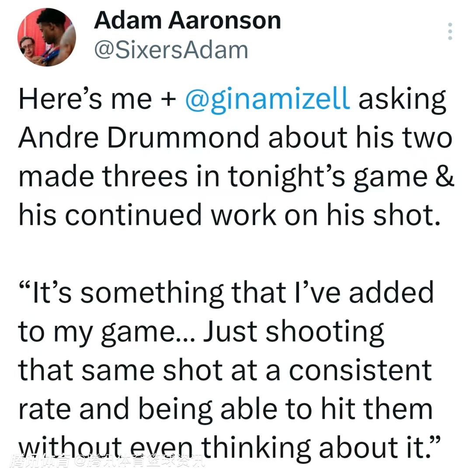
Task: Click the quote line "It's something that I've added"
Action: 226,293
